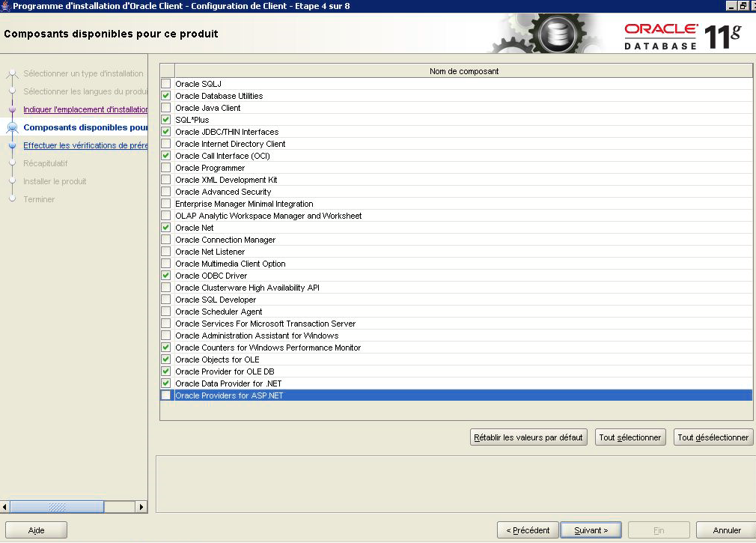The height and width of the screenshot is (543, 756).
Task: Select the SQL*Plus row text
Action: tap(192, 120)
